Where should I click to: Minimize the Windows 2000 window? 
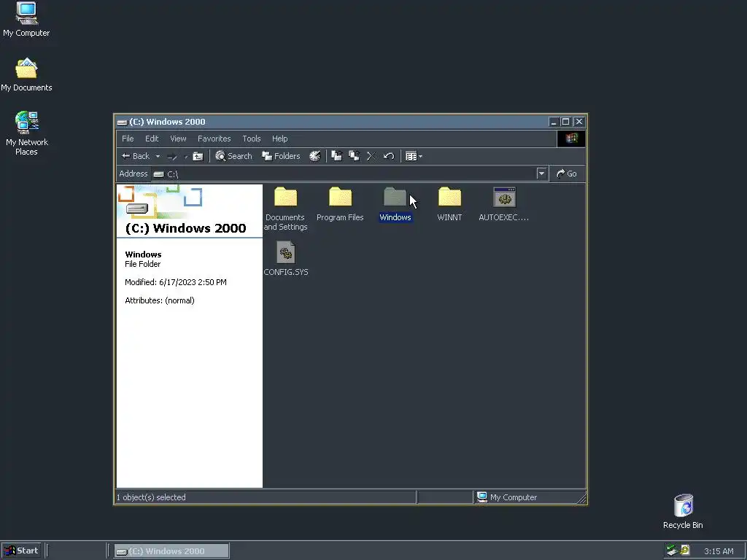553,122
